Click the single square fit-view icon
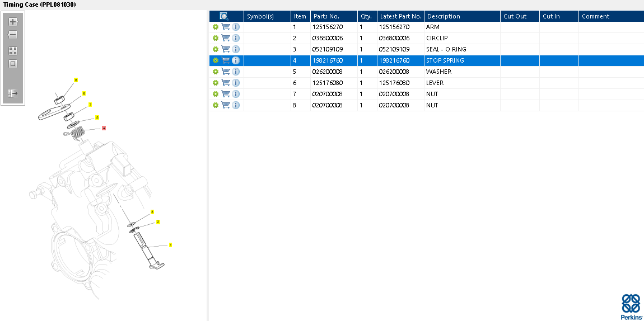Viewport: 644px width, 321px height. (x=13, y=64)
